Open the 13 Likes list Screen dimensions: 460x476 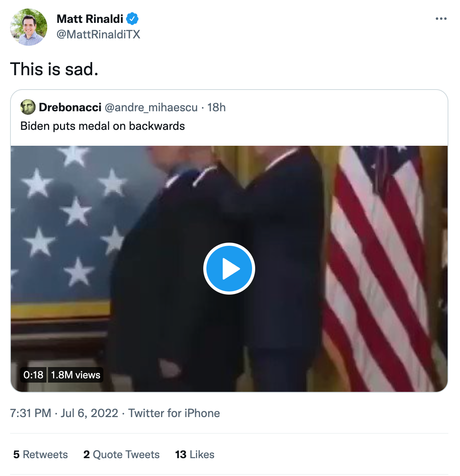click(x=194, y=454)
